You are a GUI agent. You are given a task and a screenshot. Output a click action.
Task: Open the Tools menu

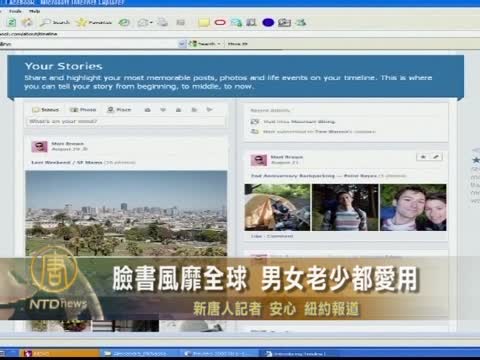(x=15, y=11)
